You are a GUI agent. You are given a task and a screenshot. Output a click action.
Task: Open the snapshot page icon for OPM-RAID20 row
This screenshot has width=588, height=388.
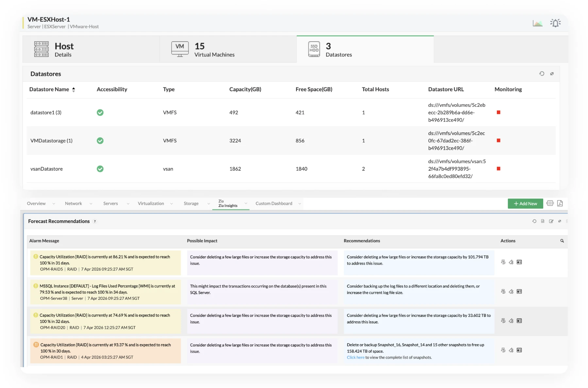(519, 321)
